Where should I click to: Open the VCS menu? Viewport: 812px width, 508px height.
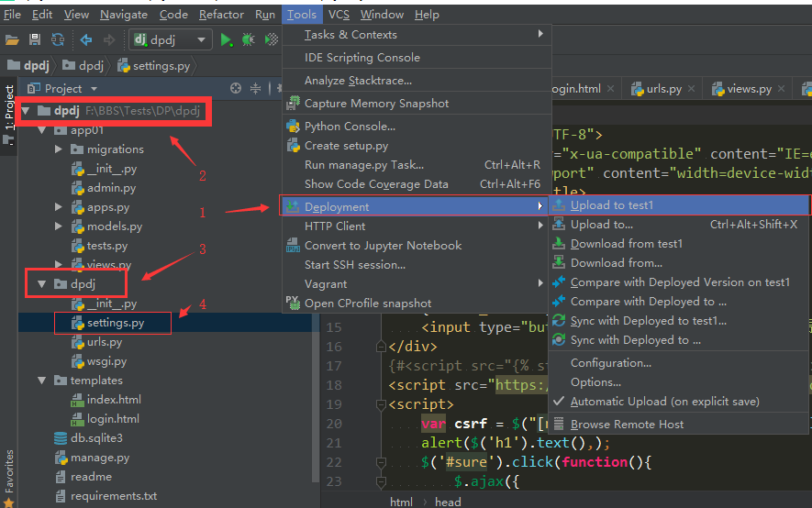[x=339, y=15]
